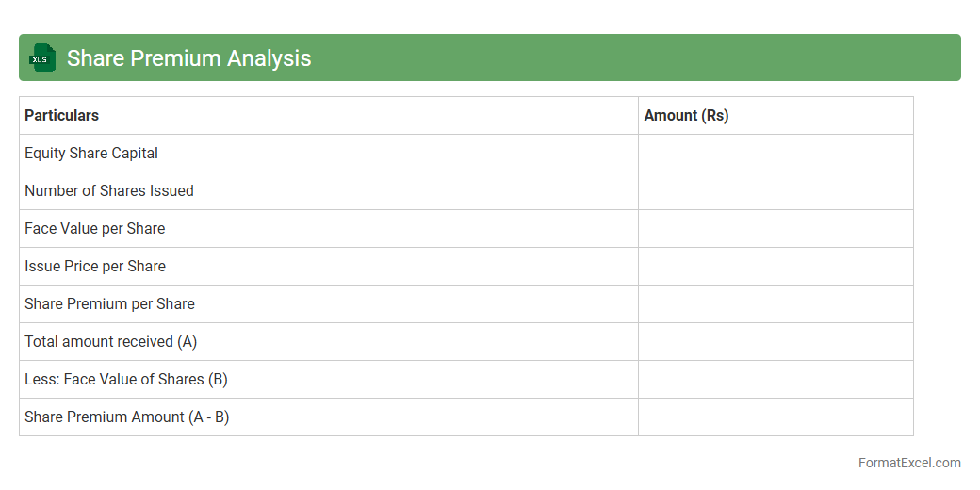Click the Face Value per Share label
Screen dimensions: 980x490
95,229
